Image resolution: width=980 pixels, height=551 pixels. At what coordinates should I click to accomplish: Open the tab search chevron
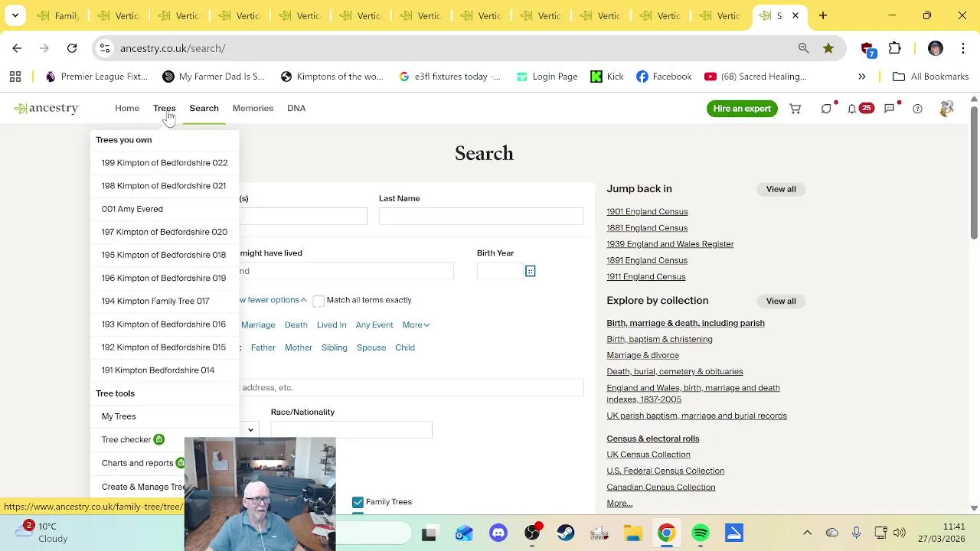tap(15, 15)
